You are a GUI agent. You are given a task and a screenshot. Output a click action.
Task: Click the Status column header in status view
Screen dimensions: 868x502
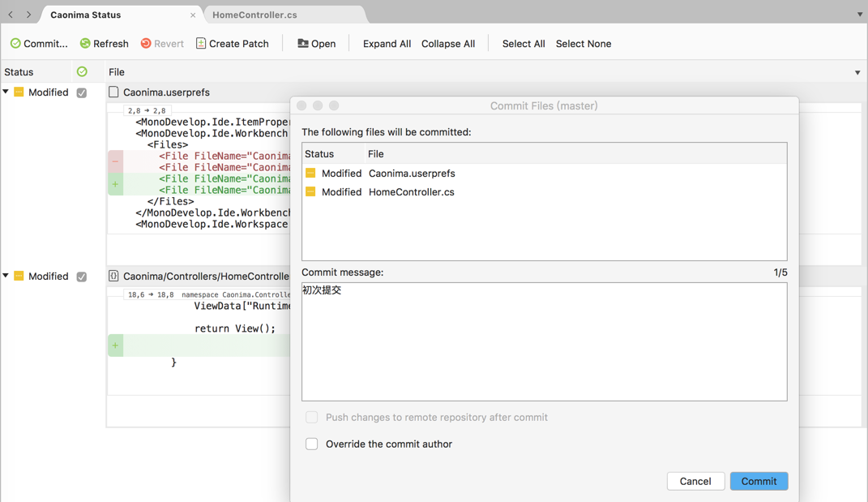19,72
